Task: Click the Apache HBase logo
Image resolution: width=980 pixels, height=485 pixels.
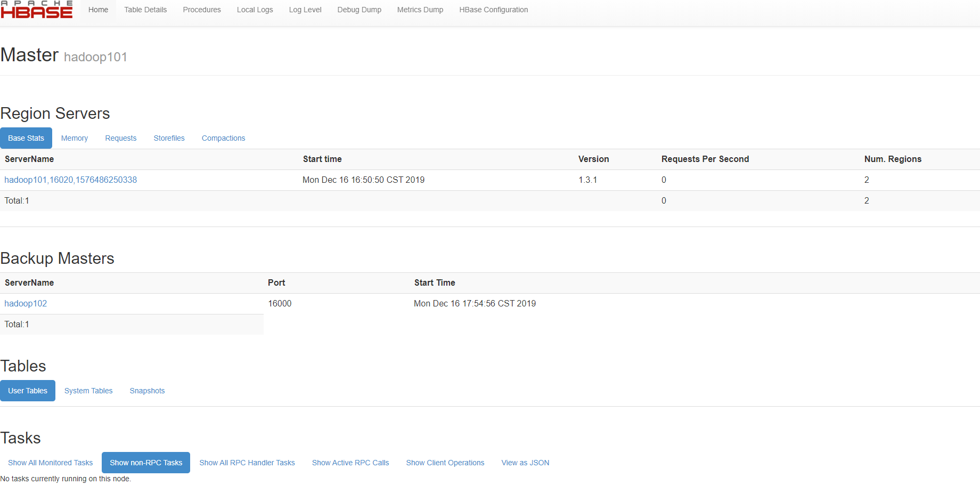Action: (x=37, y=10)
